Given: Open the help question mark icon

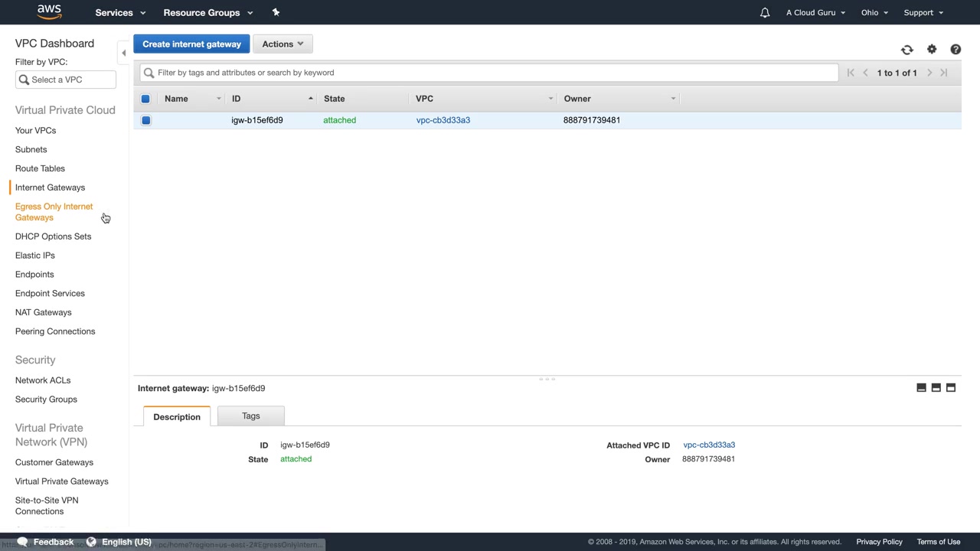Looking at the screenshot, I should coord(955,49).
